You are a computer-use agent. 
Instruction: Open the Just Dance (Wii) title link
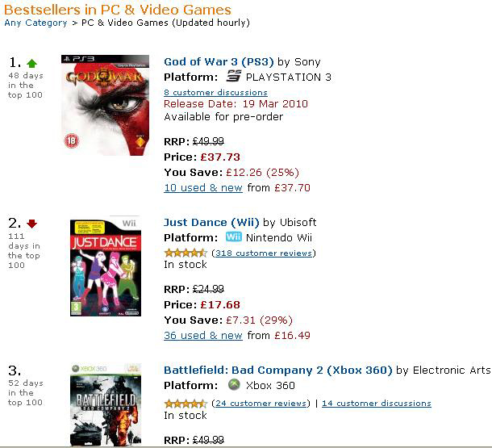click(211, 222)
